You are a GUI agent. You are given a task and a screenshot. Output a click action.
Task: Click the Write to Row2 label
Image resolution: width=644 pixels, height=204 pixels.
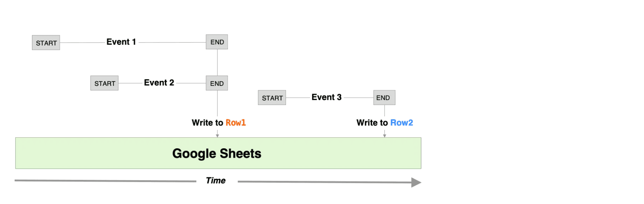point(385,123)
